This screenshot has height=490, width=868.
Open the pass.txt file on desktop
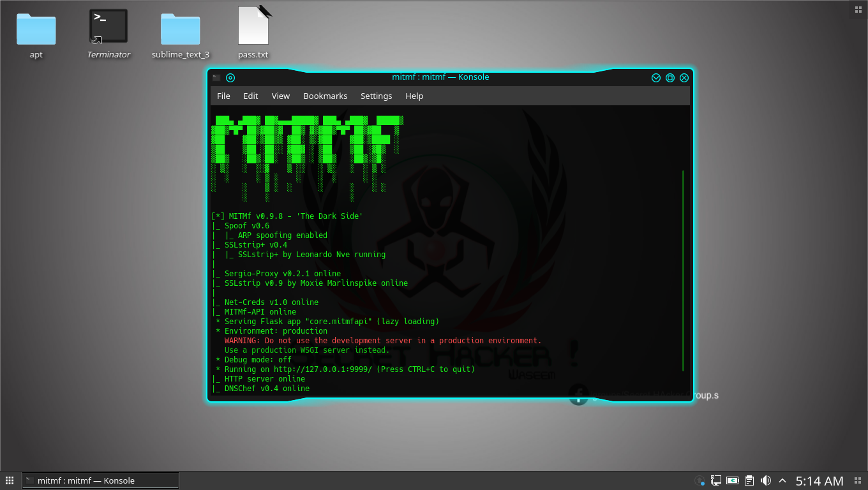tap(253, 33)
